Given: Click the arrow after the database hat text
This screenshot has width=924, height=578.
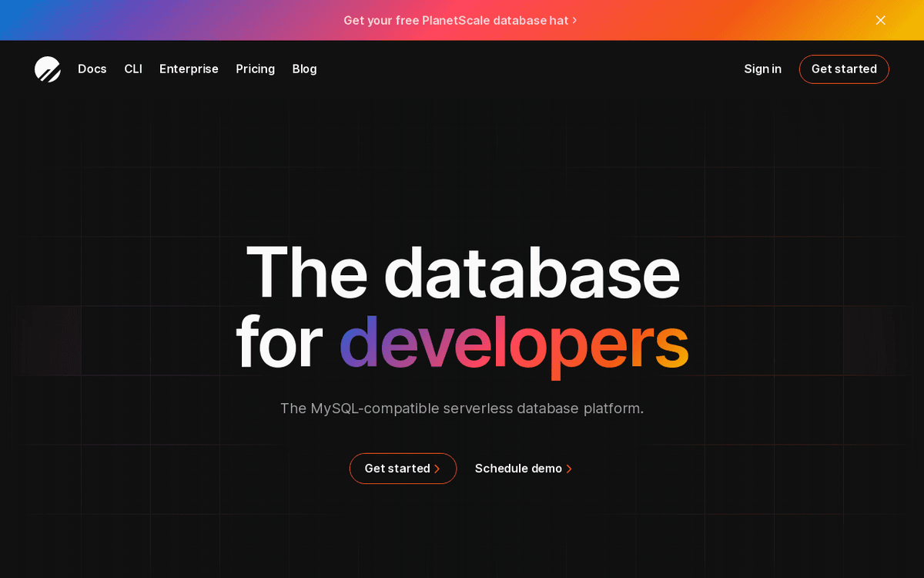Looking at the screenshot, I should [x=574, y=21].
